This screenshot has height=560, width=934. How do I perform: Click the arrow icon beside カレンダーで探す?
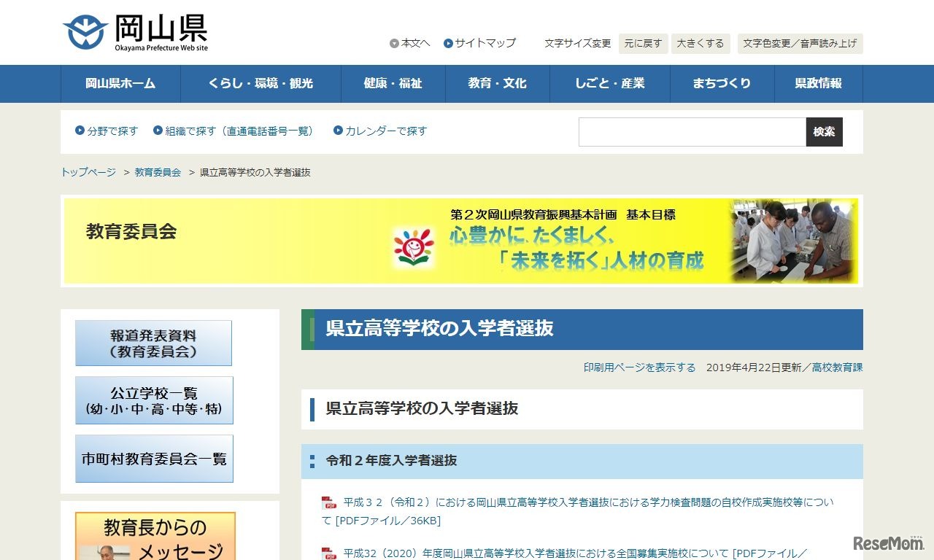[336, 131]
